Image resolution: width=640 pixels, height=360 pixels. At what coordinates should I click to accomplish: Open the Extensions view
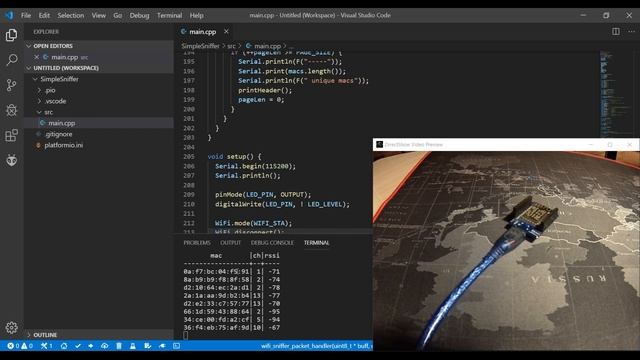click(11, 135)
